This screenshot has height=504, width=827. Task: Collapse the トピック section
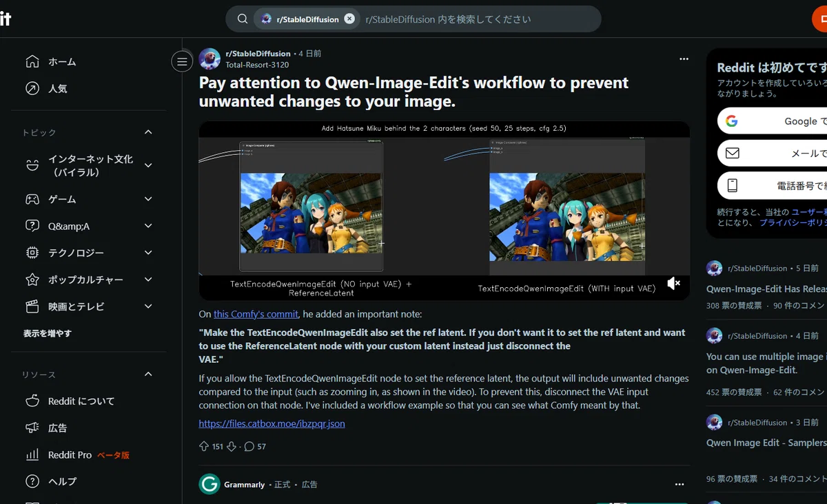[148, 132]
